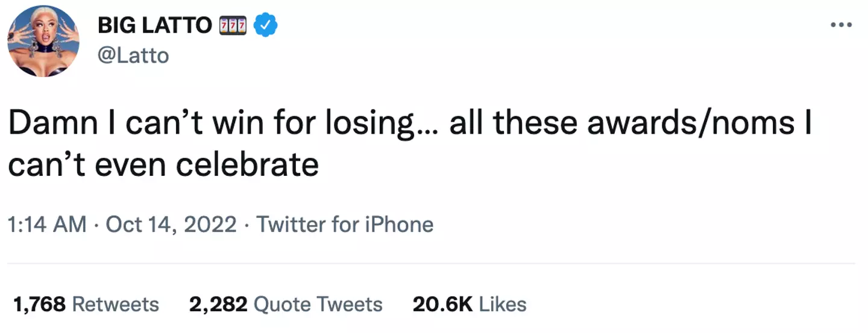Open the Twitter for iPhone source link
Viewport: 868px width, 333px height.
tap(345, 225)
